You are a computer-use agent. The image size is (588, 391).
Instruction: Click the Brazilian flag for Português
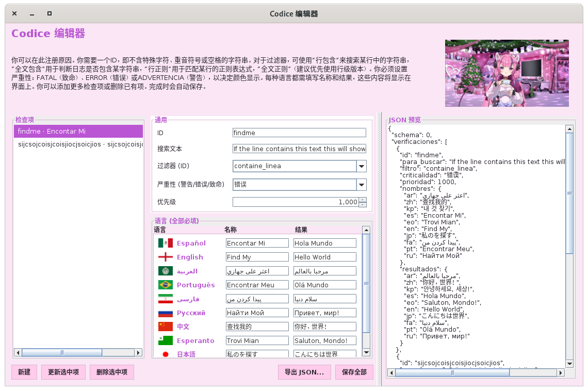pos(165,285)
